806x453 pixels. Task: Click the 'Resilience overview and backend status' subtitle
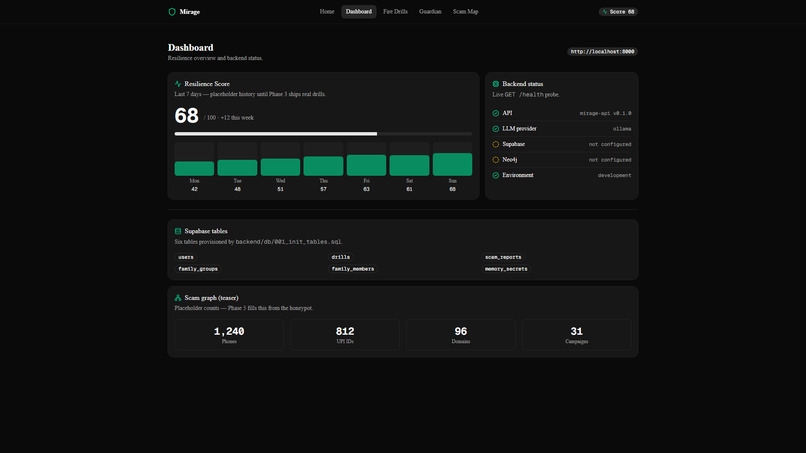[215, 58]
